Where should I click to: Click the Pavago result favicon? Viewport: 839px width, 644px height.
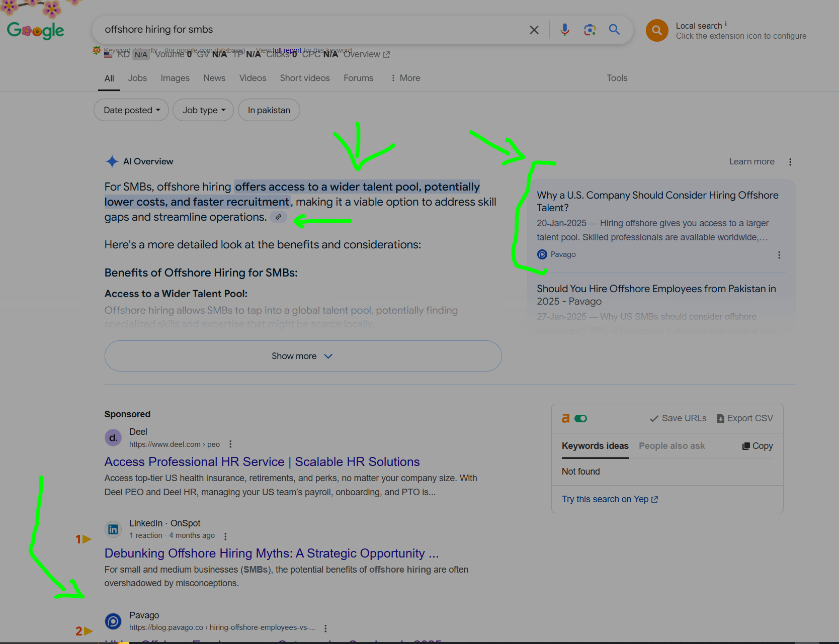tap(113, 621)
